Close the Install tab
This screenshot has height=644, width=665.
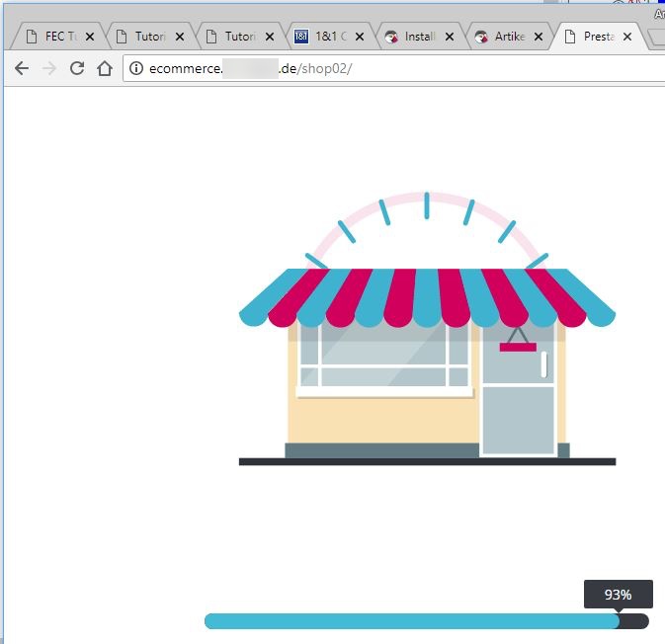click(x=450, y=37)
